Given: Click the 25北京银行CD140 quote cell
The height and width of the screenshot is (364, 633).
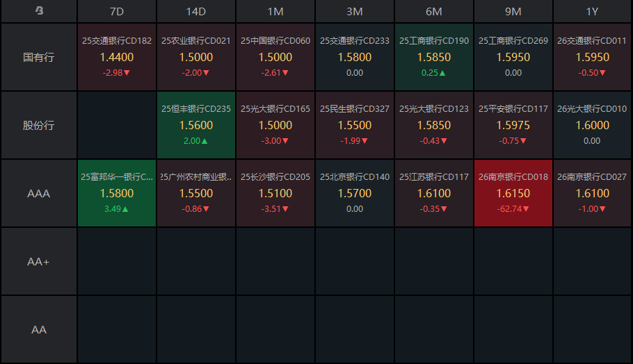Looking at the screenshot, I should pos(355,193).
